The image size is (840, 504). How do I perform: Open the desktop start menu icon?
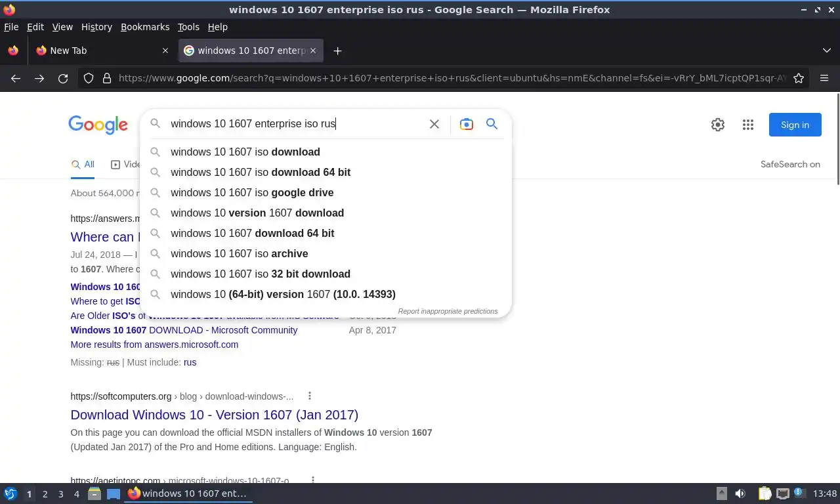[x=10, y=493]
